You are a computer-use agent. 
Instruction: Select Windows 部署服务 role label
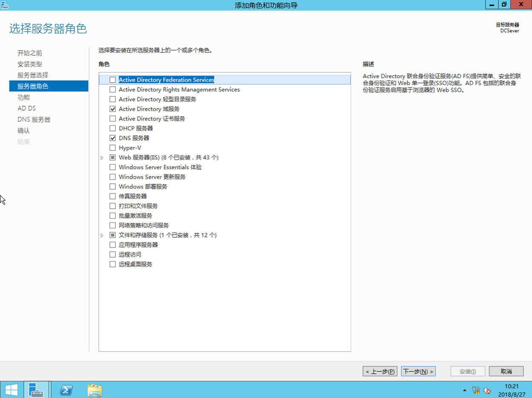[143, 186]
